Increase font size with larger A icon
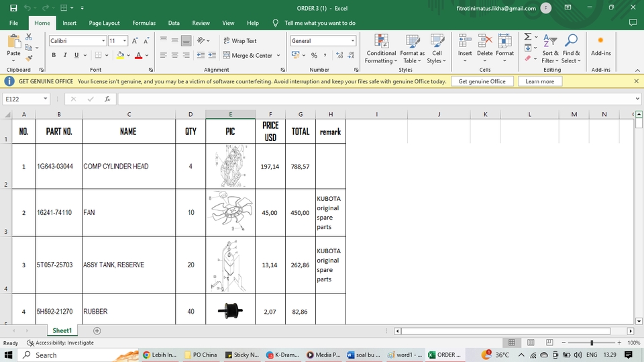The image size is (644, 362). 135,41
